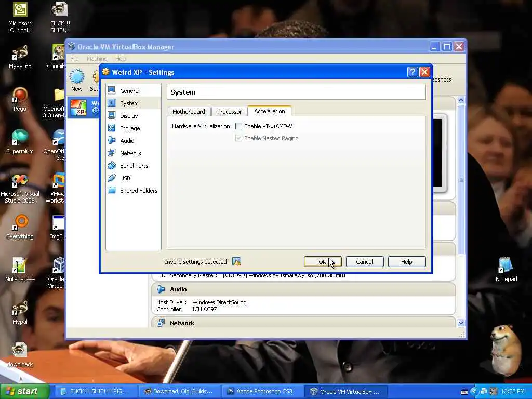
Task: Select the Acceleration tab
Action: 270,111
